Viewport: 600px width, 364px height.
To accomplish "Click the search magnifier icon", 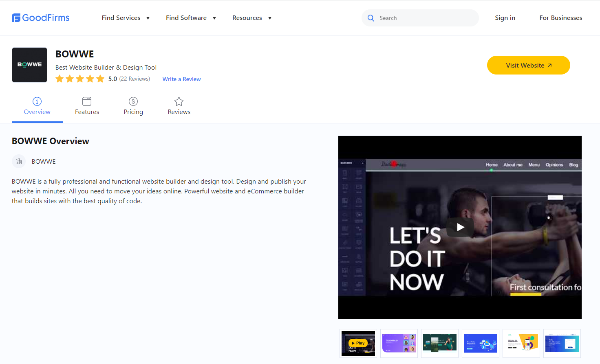I will click(x=371, y=18).
